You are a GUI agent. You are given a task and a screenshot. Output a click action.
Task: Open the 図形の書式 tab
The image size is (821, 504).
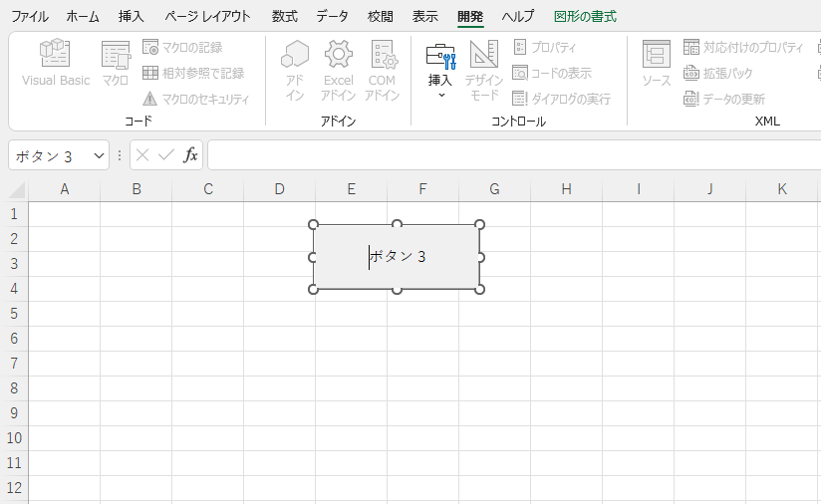[x=586, y=16]
